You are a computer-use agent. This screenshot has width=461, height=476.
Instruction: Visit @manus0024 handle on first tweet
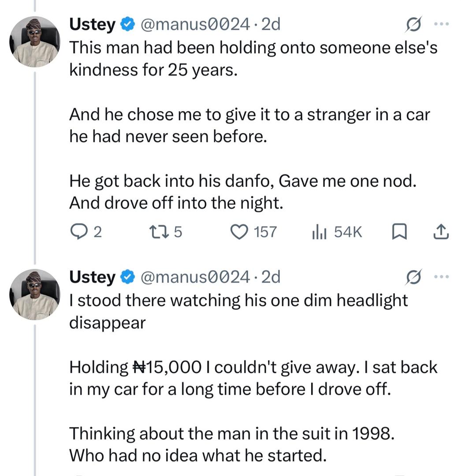[x=195, y=24]
